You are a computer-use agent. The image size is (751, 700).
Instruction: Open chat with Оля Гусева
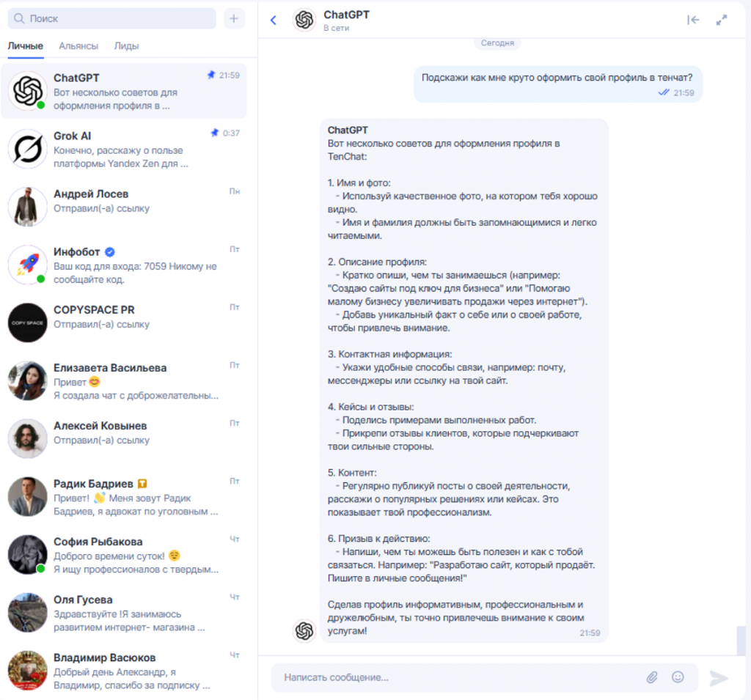pyautogui.click(x=123, y=612)
